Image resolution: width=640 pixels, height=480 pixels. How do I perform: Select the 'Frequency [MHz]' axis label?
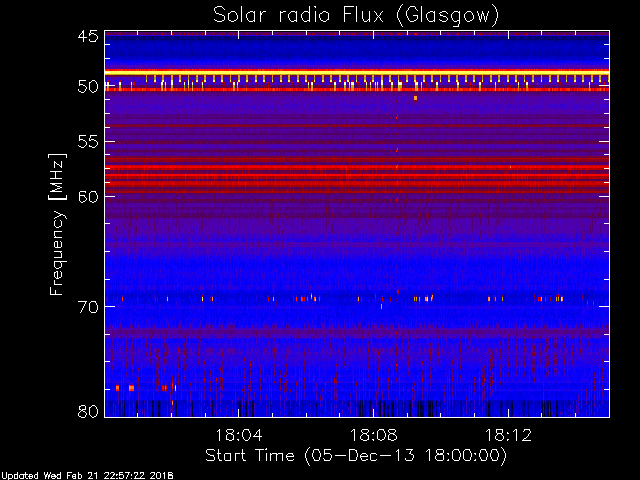coord(57,224)
